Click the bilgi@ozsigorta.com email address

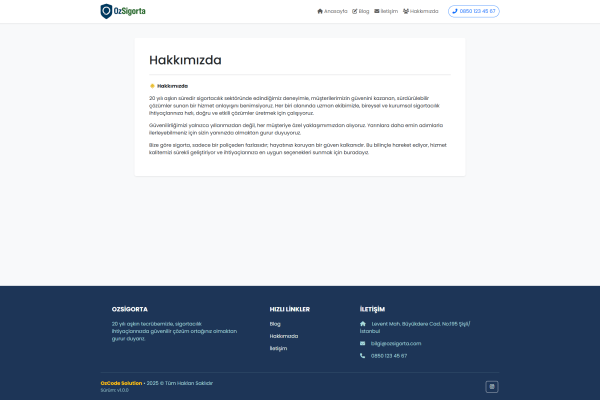[396, 343]
